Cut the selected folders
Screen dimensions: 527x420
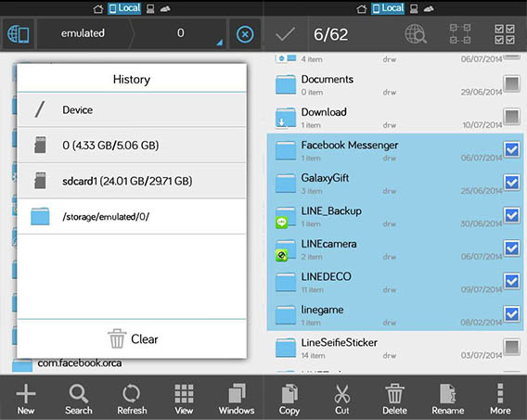point(341,399)
